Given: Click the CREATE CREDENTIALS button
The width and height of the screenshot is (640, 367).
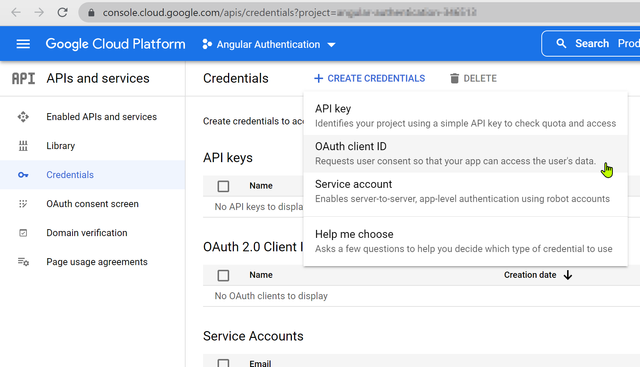Looking at the screenshot, I should tap(369, 78).
